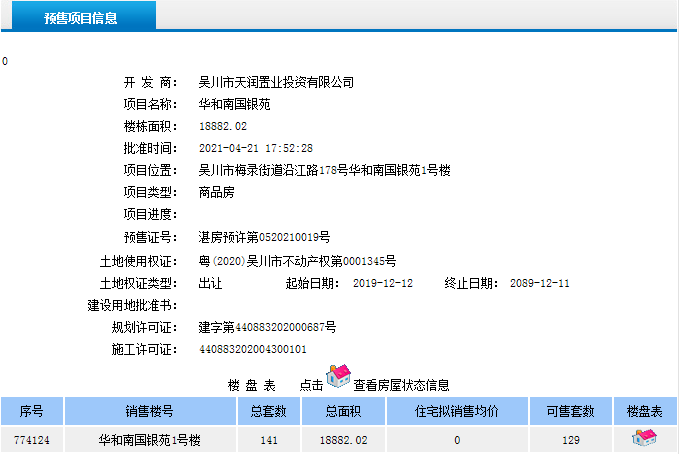
Task: Click presale permit 湛房预许第0520210019号
Action: click(265, 237)
